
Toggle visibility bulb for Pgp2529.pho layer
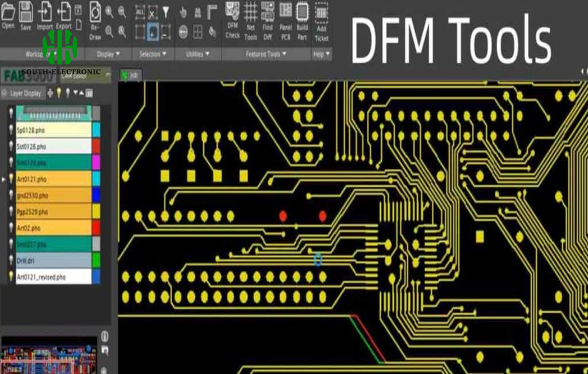pos(11,211)
